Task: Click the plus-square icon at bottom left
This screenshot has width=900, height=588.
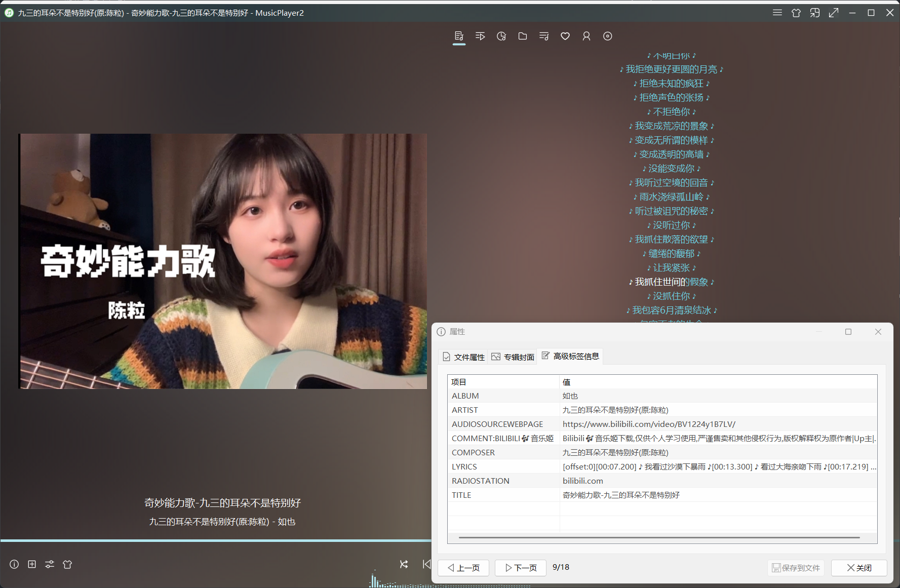Action: tap(32, 564)
